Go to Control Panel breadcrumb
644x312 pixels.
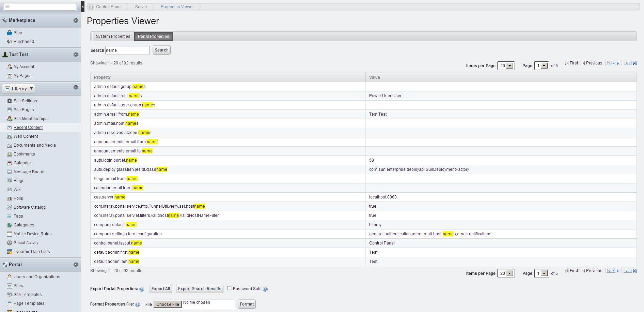pos(109,7)
